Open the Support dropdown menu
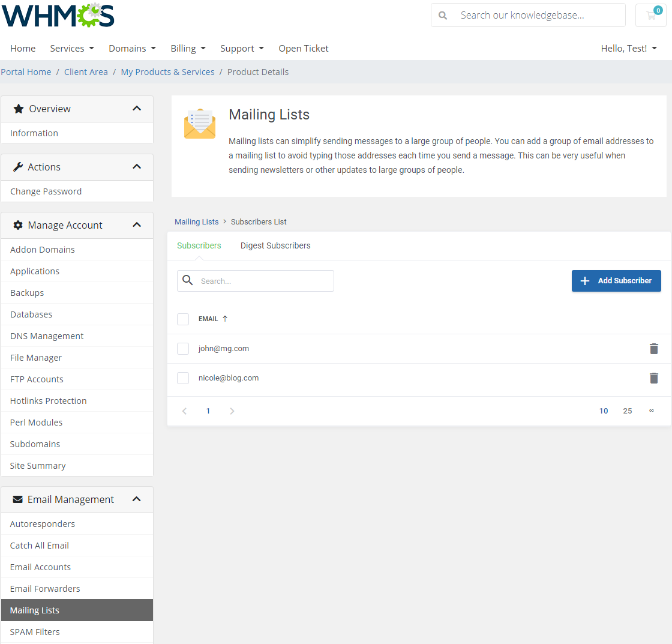The width and height of the screenshot is (672, 644). [x=242, y=49]
